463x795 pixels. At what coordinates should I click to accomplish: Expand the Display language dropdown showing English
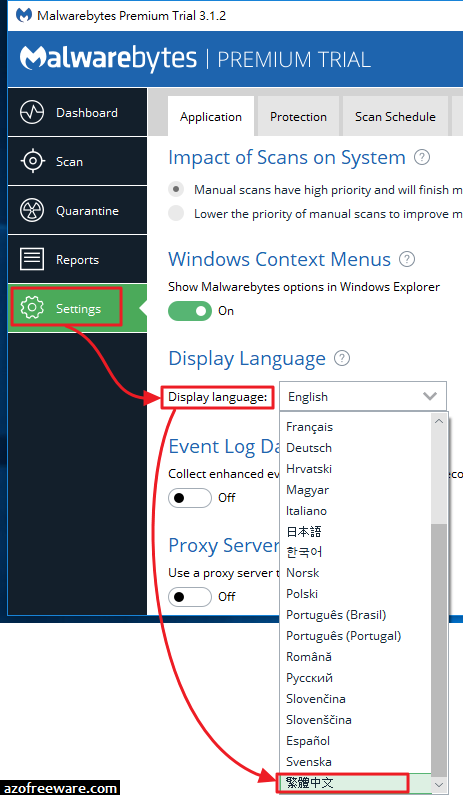point(363,396)
